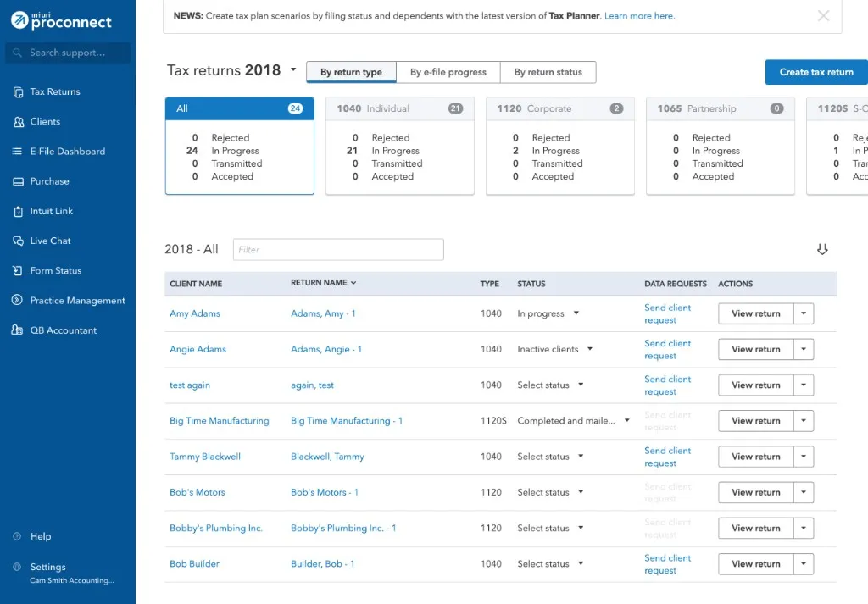The width and height of the screenshot is (868, 604).
Task: Open return Big Time Manufacturing - 1
Action: click(347, 421)
